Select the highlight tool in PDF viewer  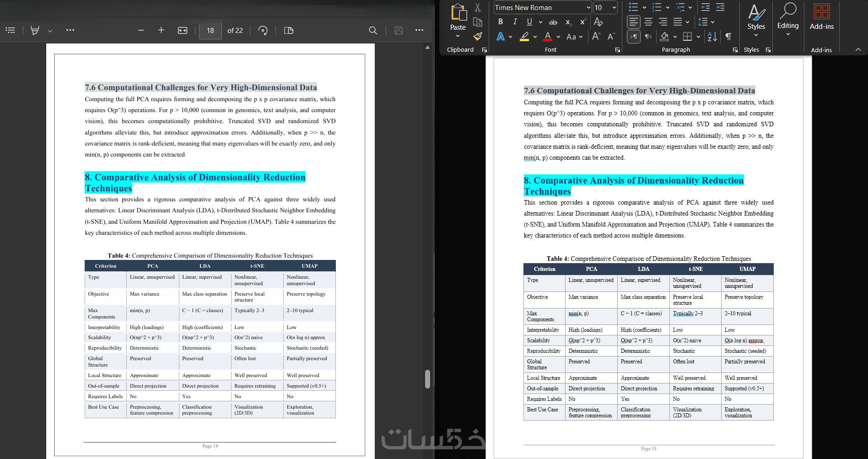click(35, 30)
